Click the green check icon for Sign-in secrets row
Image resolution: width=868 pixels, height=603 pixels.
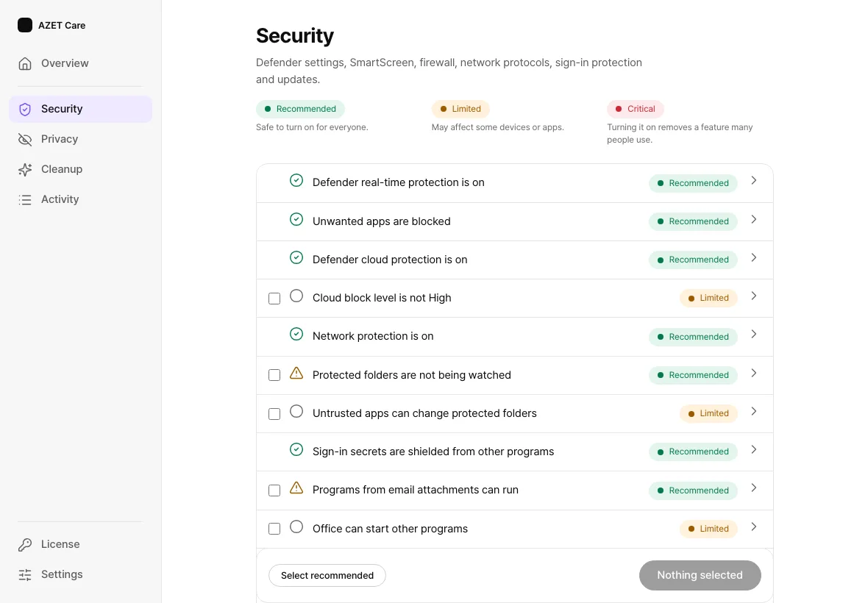296,449
